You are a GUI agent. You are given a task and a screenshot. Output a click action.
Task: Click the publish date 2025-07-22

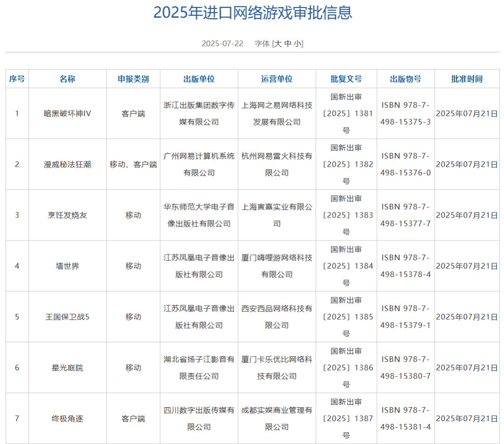click(223, 43)
